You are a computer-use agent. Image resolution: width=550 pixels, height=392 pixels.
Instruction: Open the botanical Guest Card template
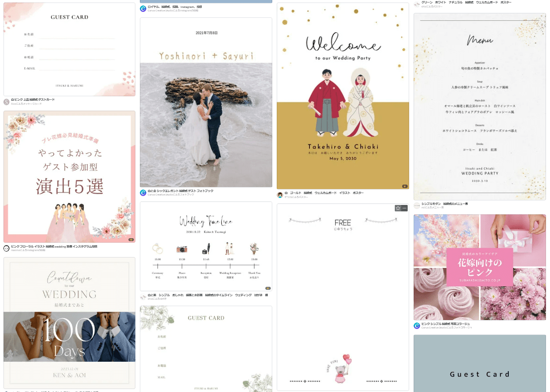[x=206, y=348]
